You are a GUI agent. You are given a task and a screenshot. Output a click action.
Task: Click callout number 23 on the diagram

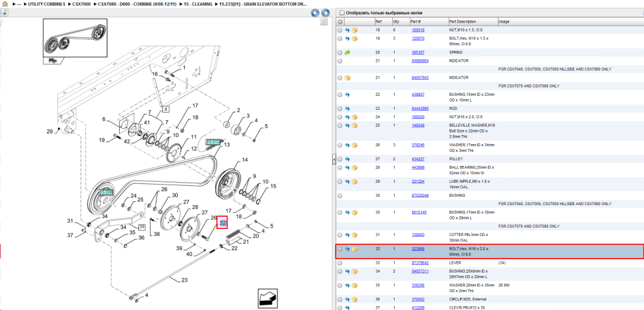[x=184, y=280]
